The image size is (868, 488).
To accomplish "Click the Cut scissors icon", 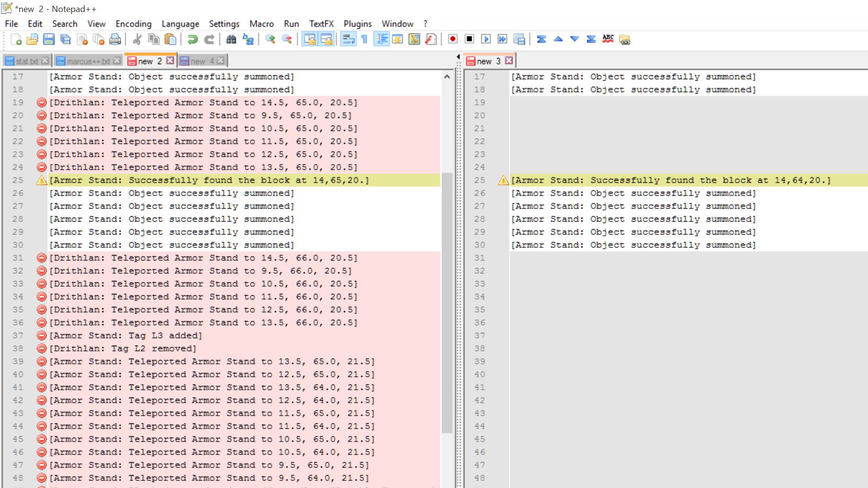I will (x=137, y=39).
